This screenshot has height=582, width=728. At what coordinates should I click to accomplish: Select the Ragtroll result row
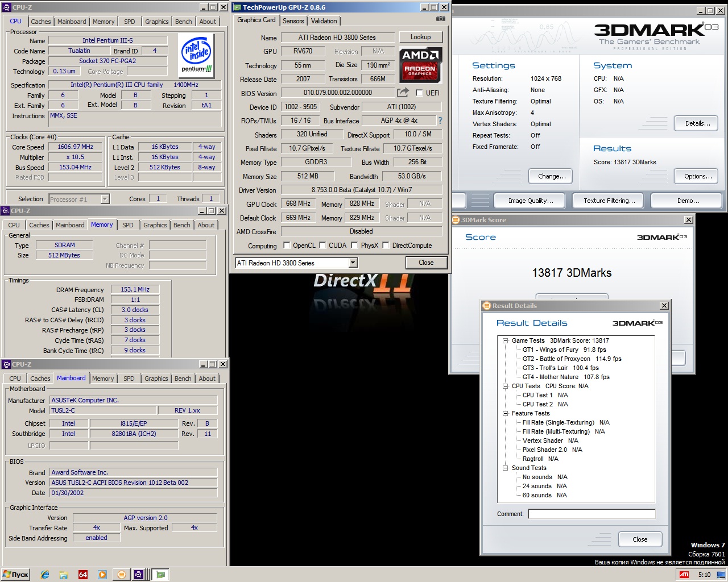[540, 459]
